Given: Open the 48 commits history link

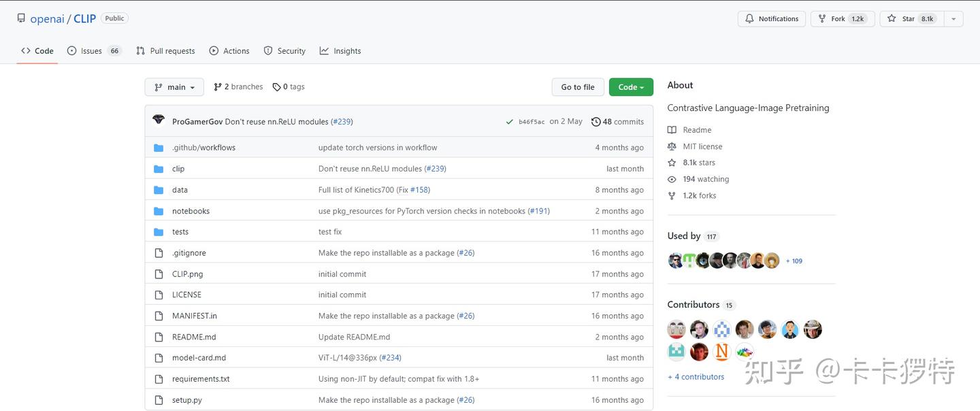Looking at the screenshot, I should (617, 122).
